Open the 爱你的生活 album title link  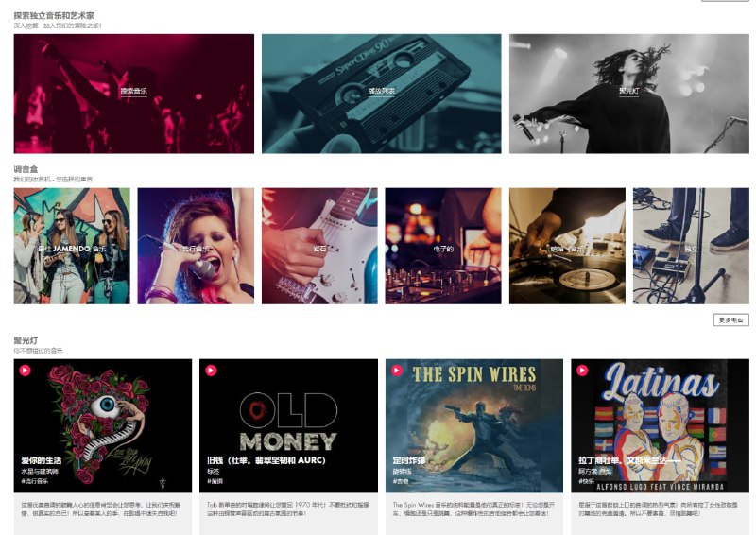coord(41,460)
